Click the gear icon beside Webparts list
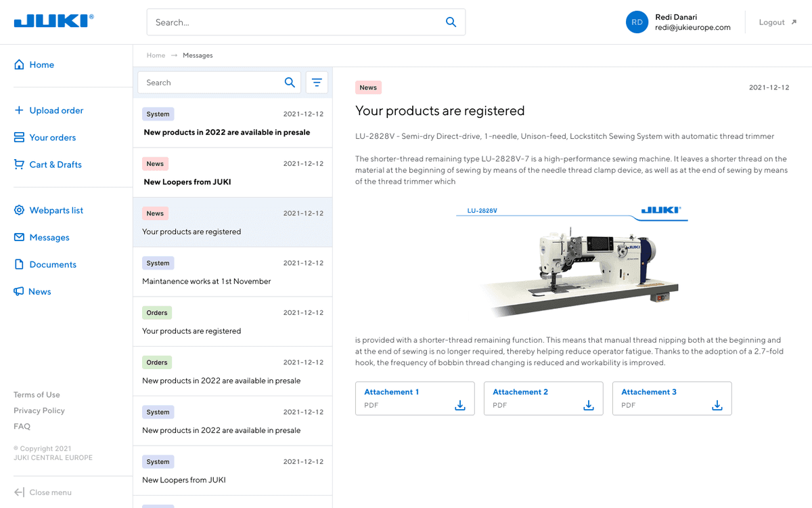 tap(19, 210)
